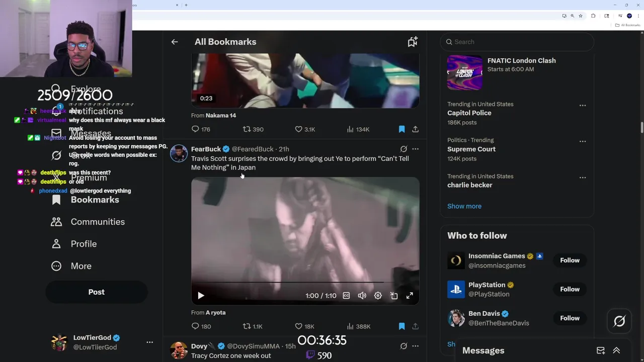Open options for Supreme Court trend
644x362 pixels.
pyautogui.click(x=583, y=142)
